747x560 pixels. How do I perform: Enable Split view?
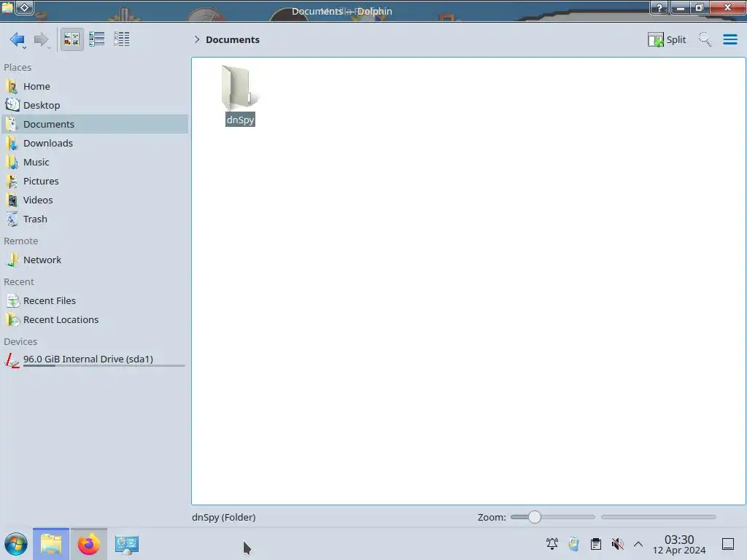tap(667, 39)
